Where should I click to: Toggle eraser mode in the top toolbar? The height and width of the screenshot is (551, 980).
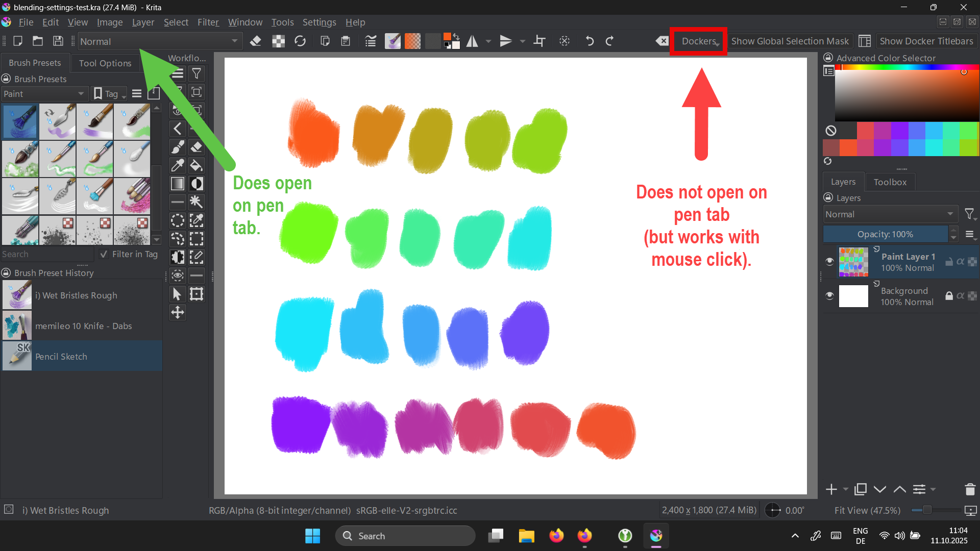[x=256, y=41]
